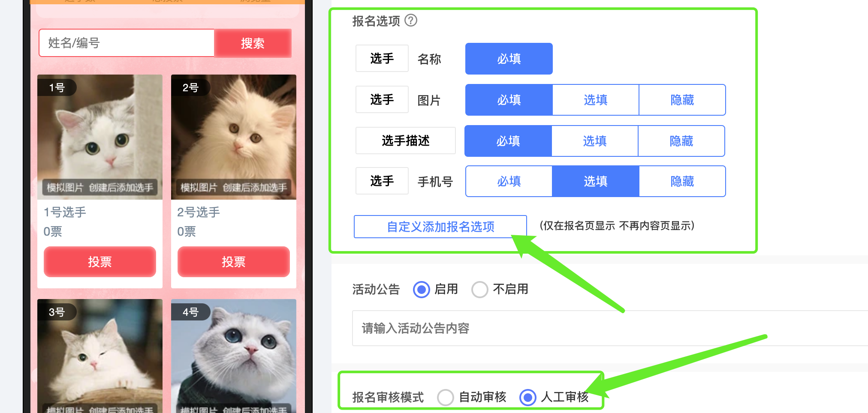868x413 pixels.
Task: Set 图片 option to 隐藏
Action: [682, 100]
